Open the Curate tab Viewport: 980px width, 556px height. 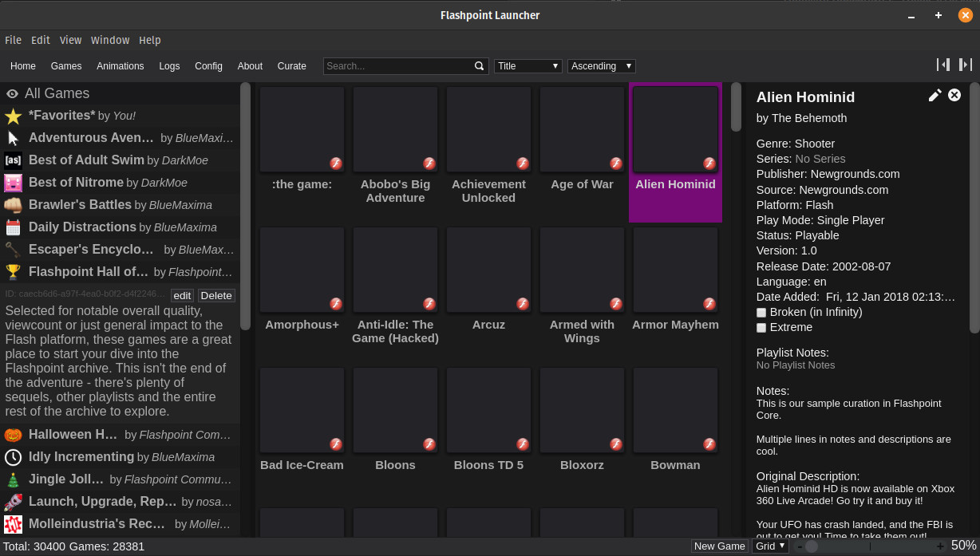(292, 66)
